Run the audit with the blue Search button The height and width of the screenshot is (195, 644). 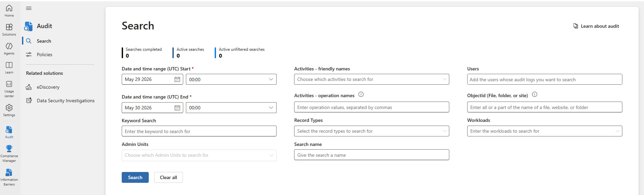click(135, 177)
